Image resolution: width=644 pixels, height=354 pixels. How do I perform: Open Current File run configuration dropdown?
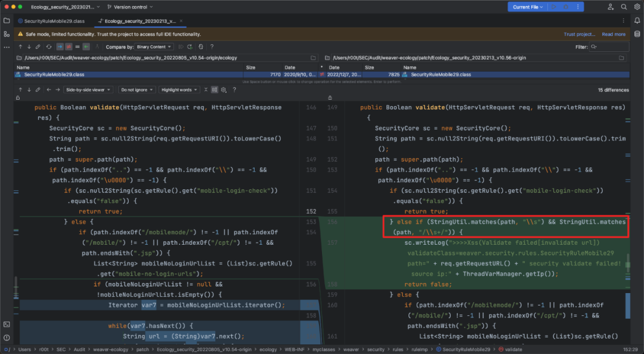(528, 7)
